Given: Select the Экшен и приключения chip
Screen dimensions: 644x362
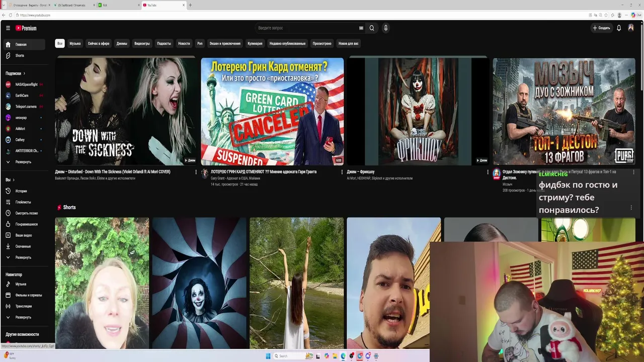Looking at the screenshot, I should [x=225, y=44].
